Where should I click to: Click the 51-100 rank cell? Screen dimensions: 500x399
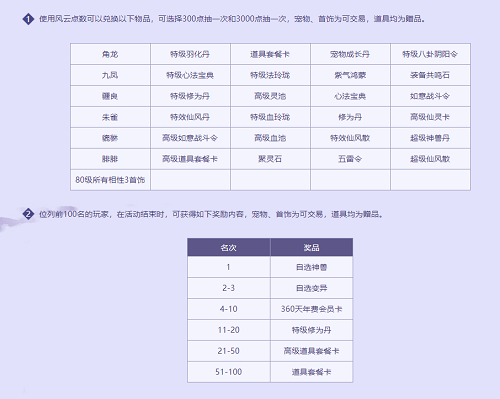pos(229,372)
